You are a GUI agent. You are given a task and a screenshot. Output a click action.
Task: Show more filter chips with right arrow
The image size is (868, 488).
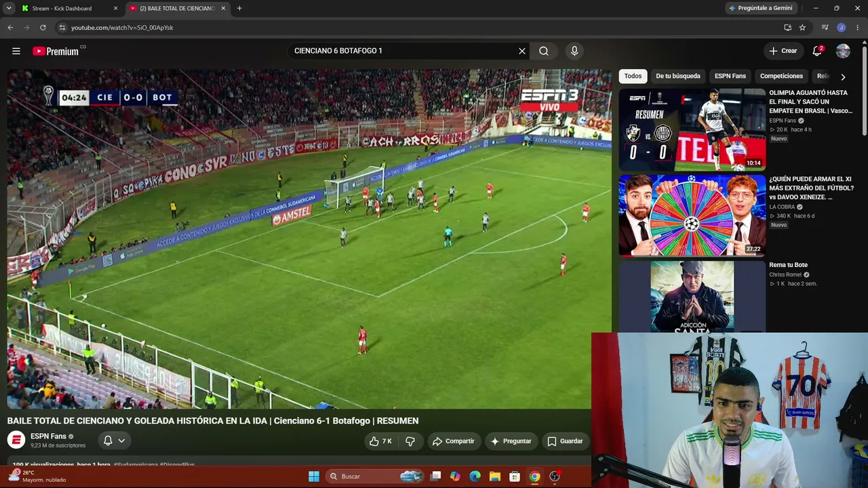[x=843, y=77]
